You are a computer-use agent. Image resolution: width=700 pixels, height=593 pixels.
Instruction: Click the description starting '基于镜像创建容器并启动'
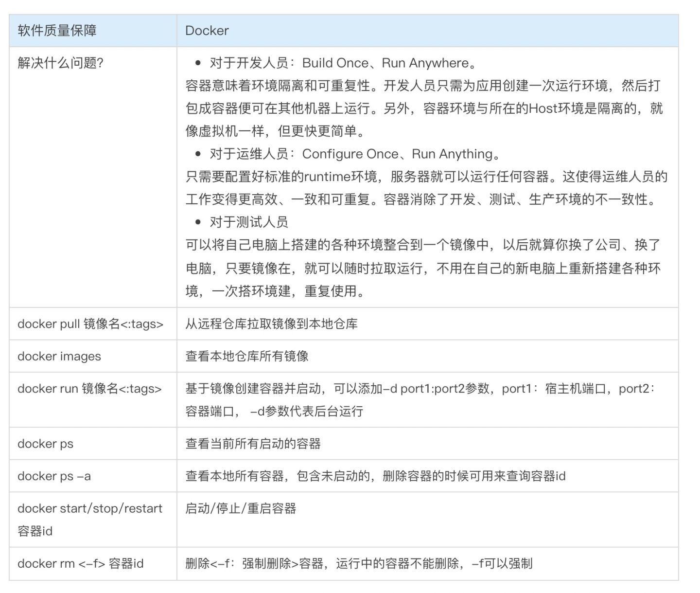(x=420, y=400)
